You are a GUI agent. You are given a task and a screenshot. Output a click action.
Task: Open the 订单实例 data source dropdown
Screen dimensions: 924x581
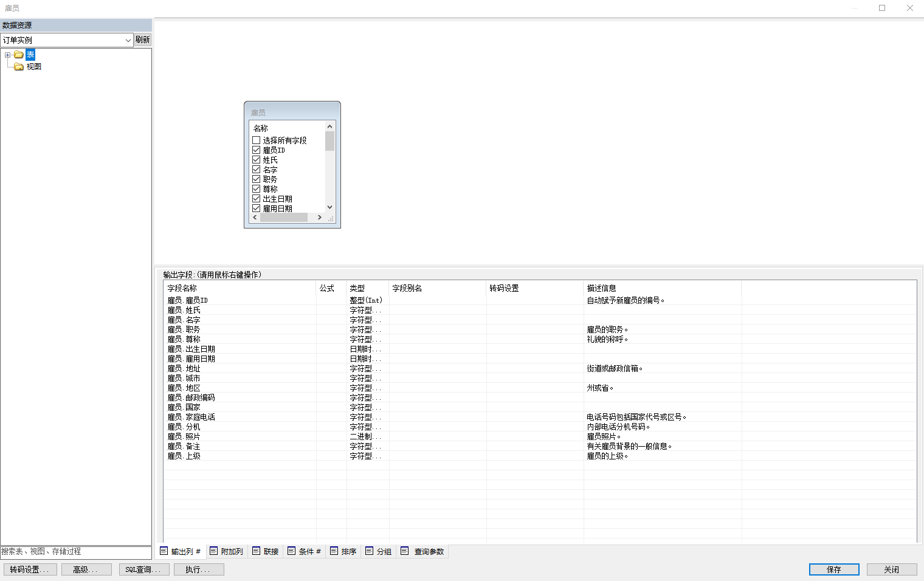tap(128, 40)
